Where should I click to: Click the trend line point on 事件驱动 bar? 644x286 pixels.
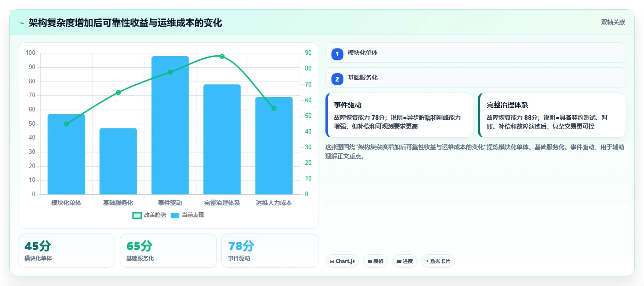(x=170, y=72)
